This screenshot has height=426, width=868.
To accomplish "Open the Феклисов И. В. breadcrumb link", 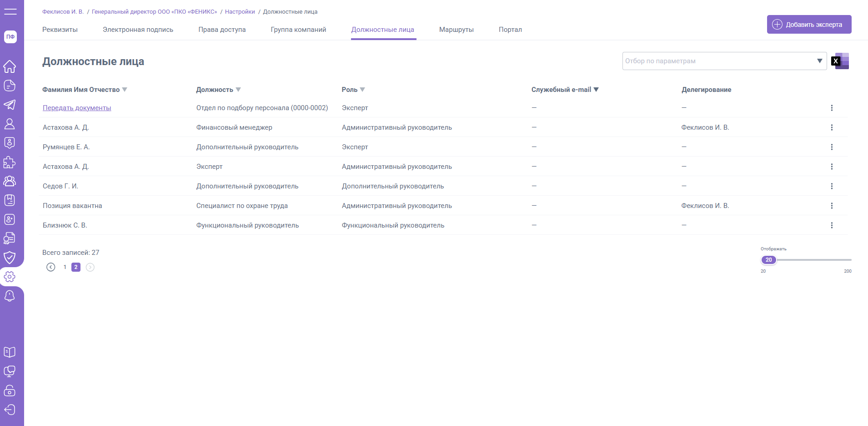I will pyautogui.click(x=63, y=12).
